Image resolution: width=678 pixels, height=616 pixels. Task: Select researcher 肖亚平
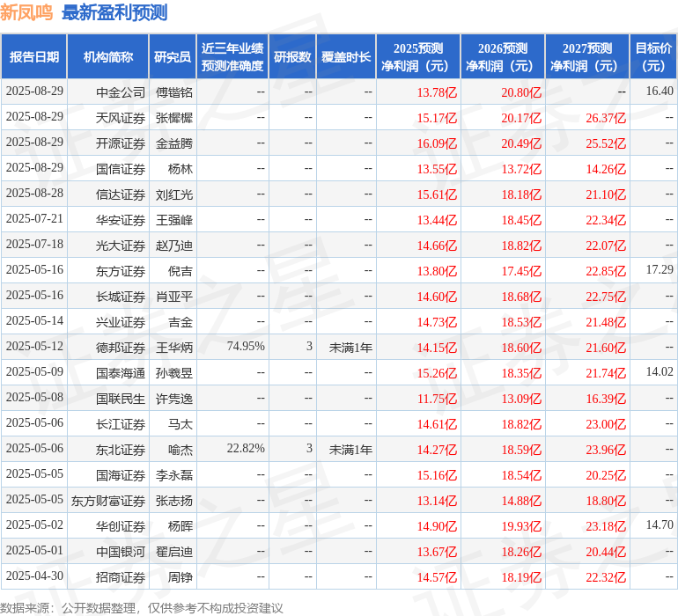174,296
